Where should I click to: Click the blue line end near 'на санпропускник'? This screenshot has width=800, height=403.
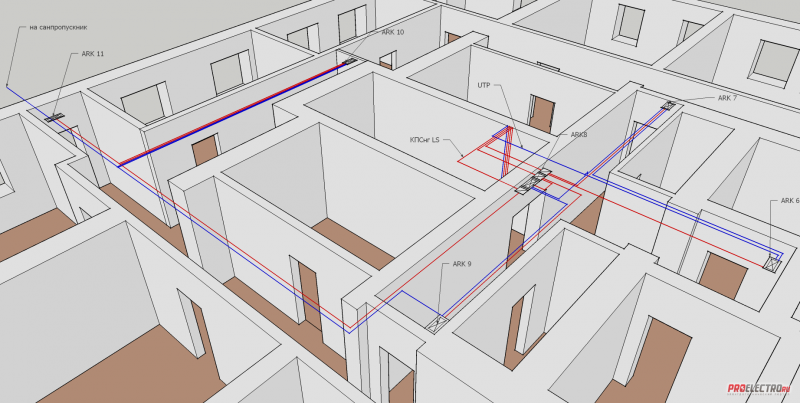click(7, 86)
